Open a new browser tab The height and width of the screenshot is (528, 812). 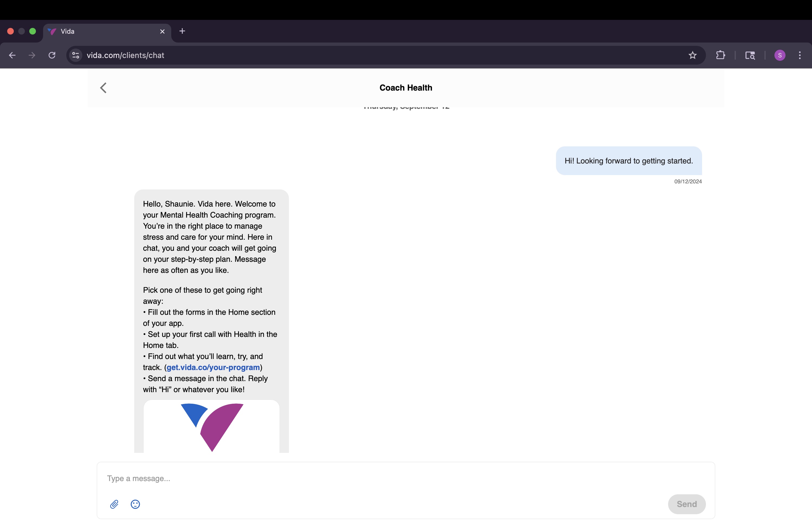tap(182, 31)
